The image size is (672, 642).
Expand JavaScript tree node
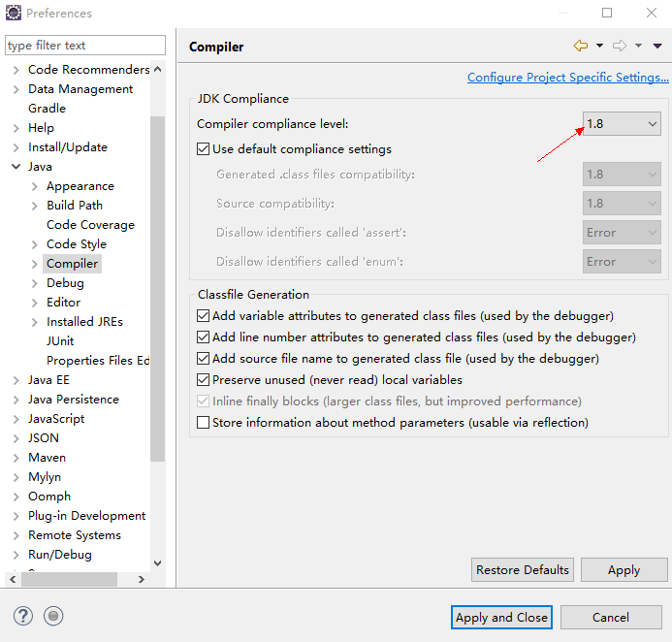(x=16, y=419)
